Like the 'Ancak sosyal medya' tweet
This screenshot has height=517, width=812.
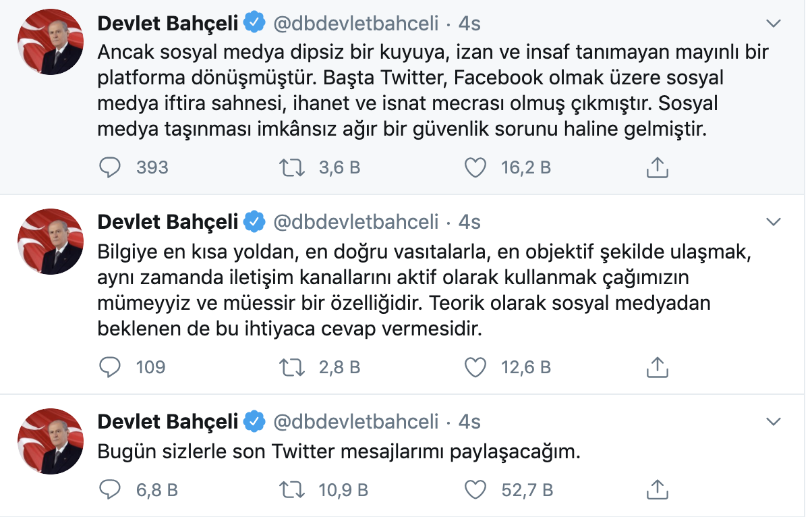(475, 167)
